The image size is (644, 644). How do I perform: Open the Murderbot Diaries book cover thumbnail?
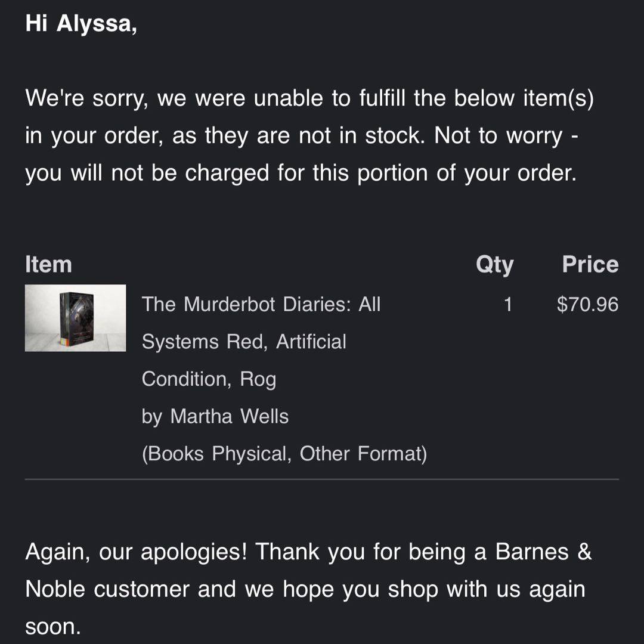point(75,318)
